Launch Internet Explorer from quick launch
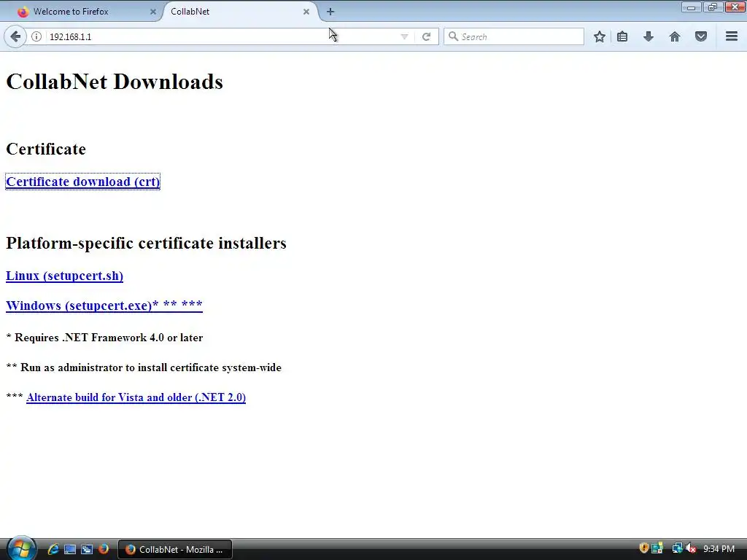 53,549
